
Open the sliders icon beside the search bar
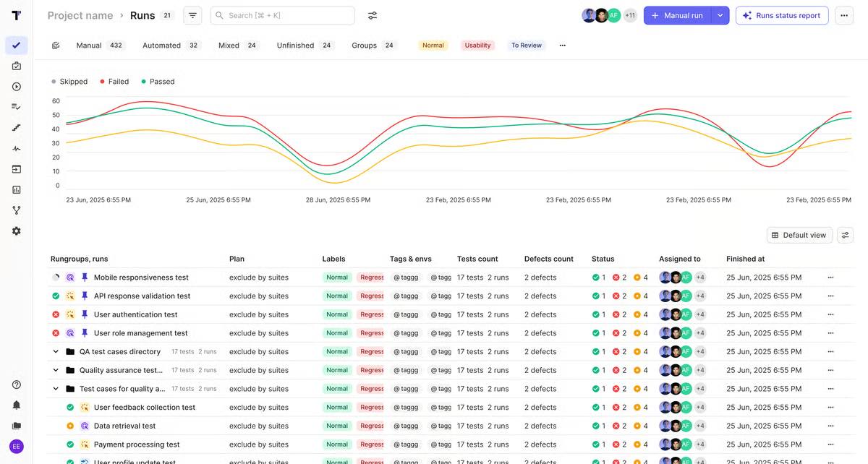pyautogui.click(x=372, y=14)
